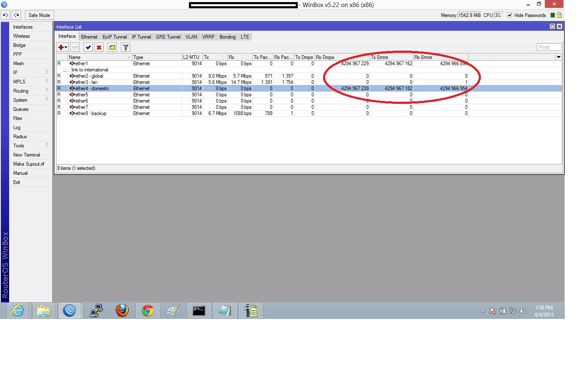Open Radius from the sidebar

(x=31, y=137)
